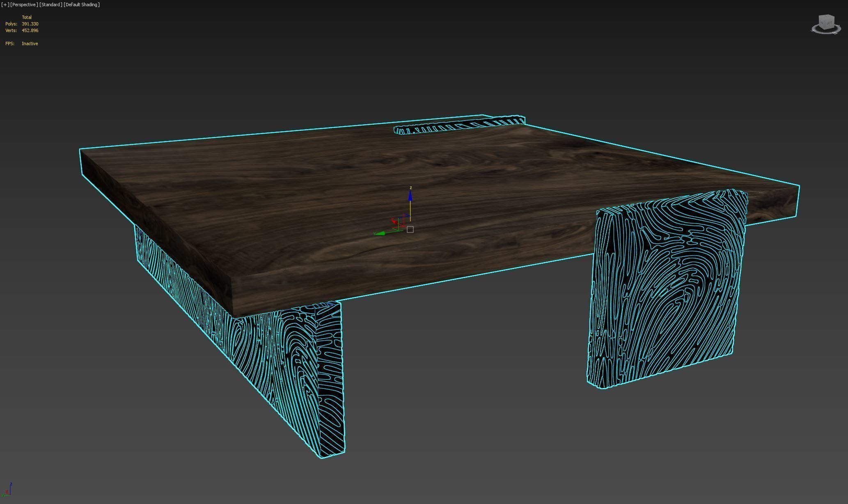Click the Total statistics header
The width and height of the screenshot is (848, 504).
point(27,17)
